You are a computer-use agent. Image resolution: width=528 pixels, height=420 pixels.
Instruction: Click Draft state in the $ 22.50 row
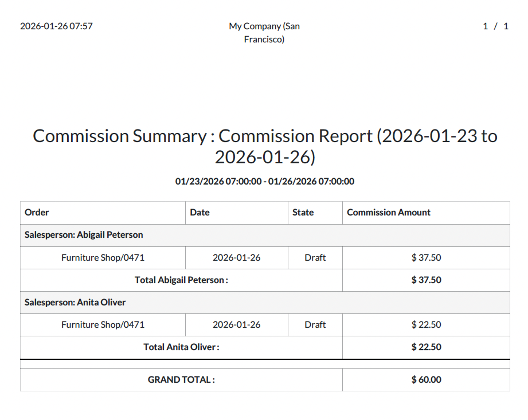(315, 325)
